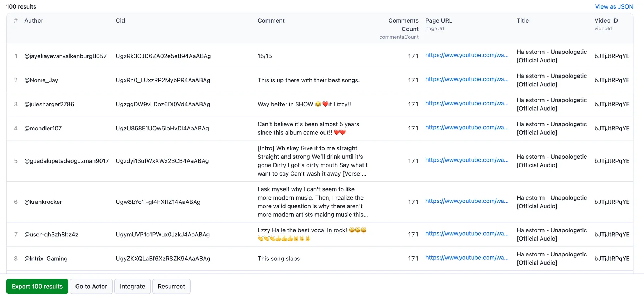
Task: Select the Cid UgzggDW9vLDoz6Di0Vd4AaABAg
Action: (x=163, y=104)
